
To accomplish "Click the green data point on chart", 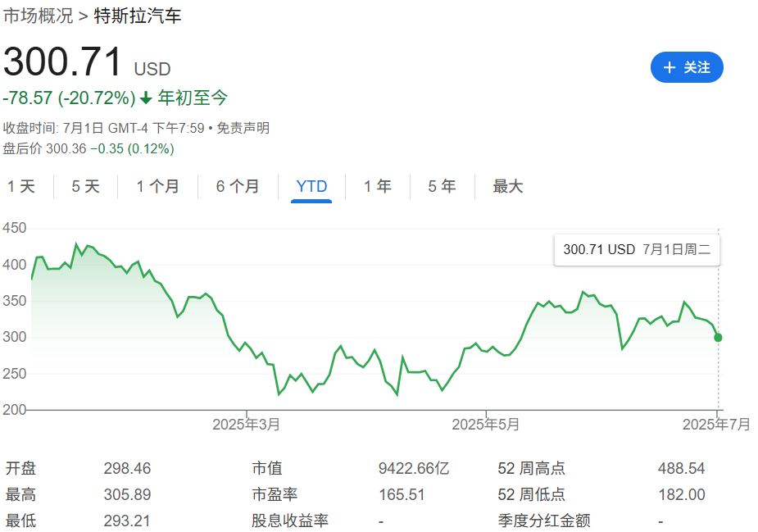I will tap(718, 338).
